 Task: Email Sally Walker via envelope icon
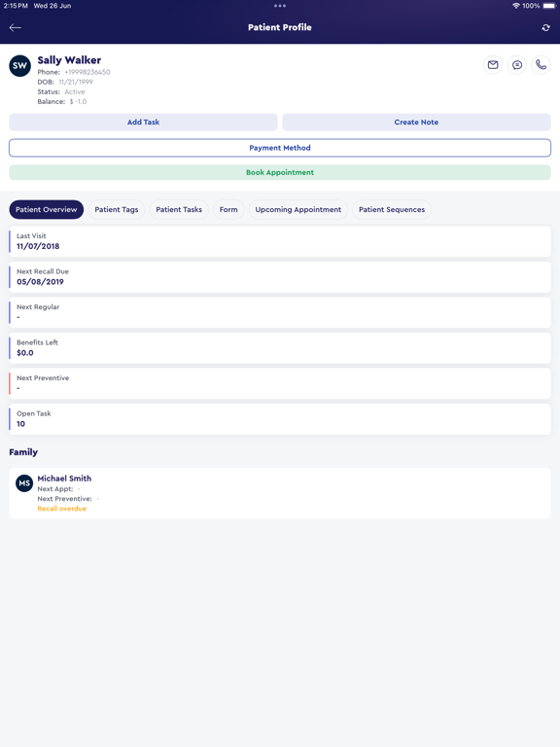point(493,65)
